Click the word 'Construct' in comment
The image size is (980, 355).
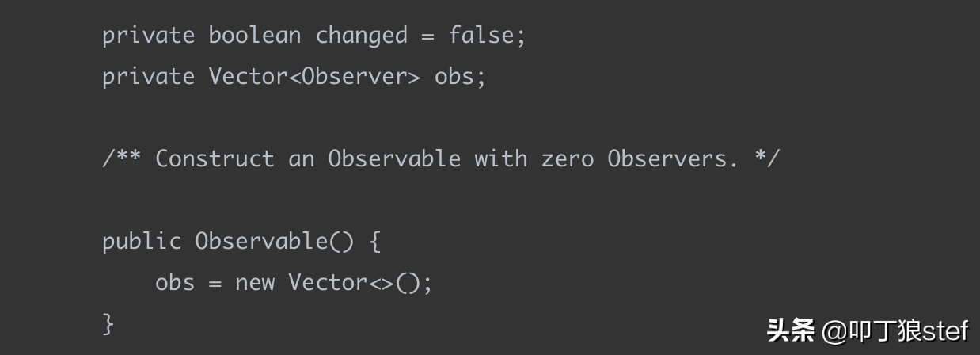coord(215,158)
